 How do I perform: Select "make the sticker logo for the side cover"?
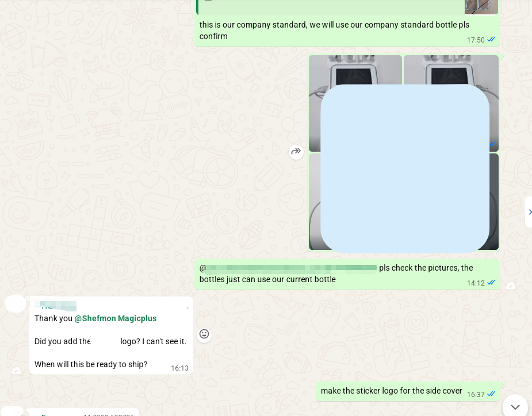tap(392, 391)
